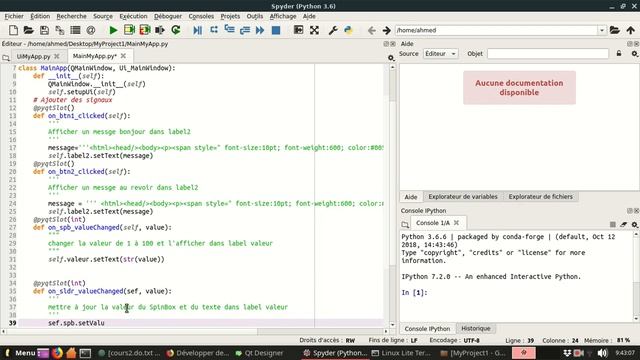Open the Déboguer menu
640x360 pixels.
point(168,16)
